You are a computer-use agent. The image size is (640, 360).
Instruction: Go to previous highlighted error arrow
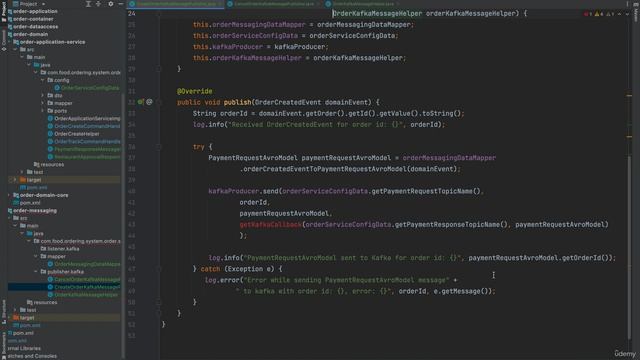[x=619, y=14]
